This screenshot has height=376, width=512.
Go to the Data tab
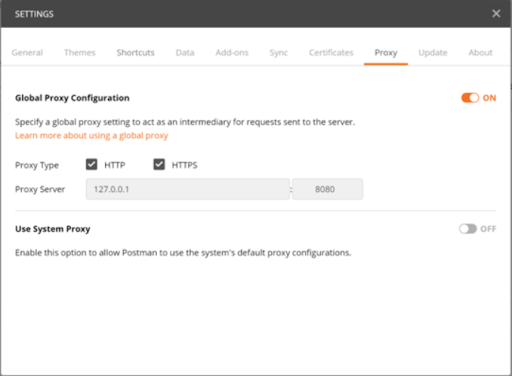185,53
